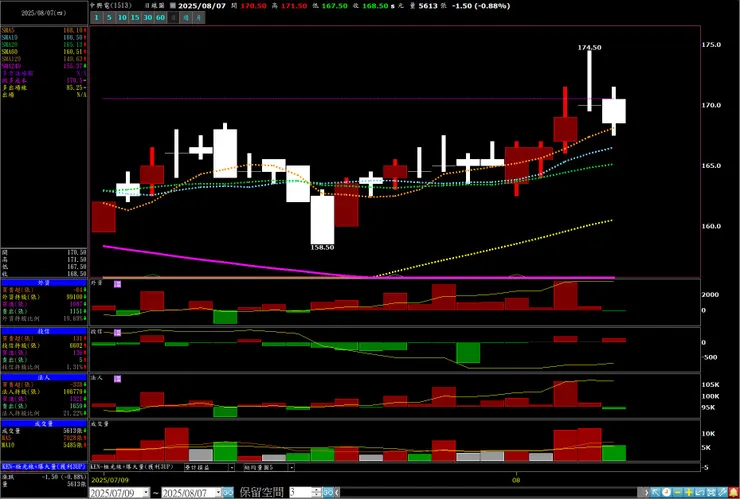Click the red alert bell icon

(733, 492)
